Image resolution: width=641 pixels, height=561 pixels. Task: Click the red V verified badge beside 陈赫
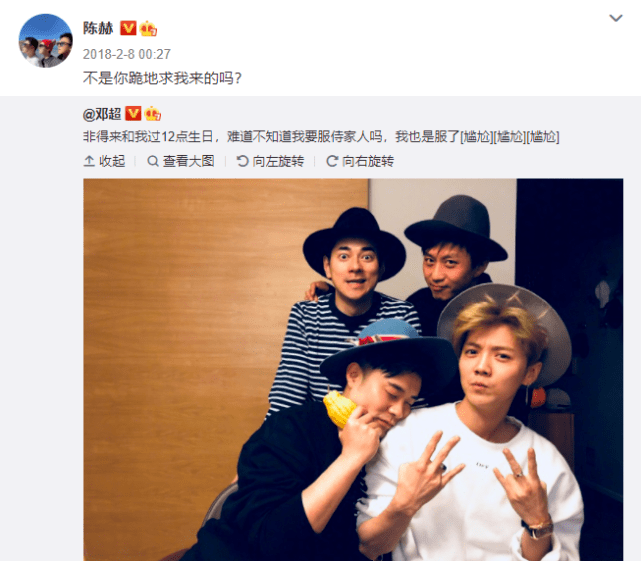[x=128, y=28]
